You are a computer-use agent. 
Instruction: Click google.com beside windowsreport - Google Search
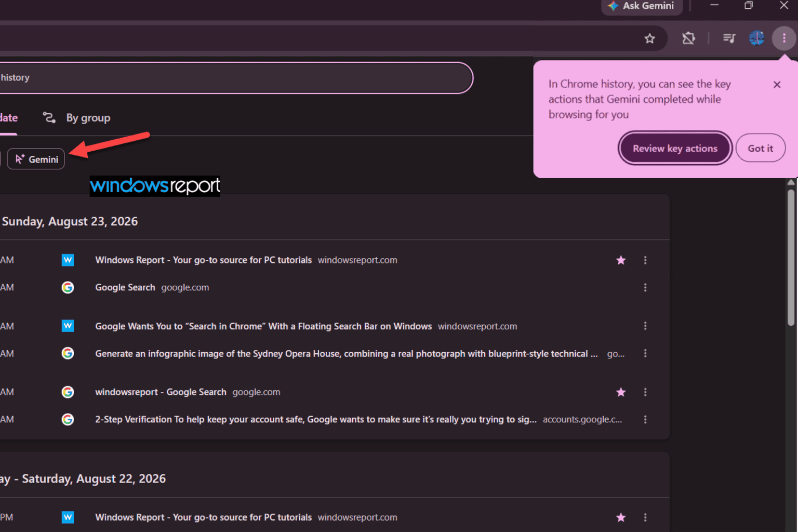point(256,392)
